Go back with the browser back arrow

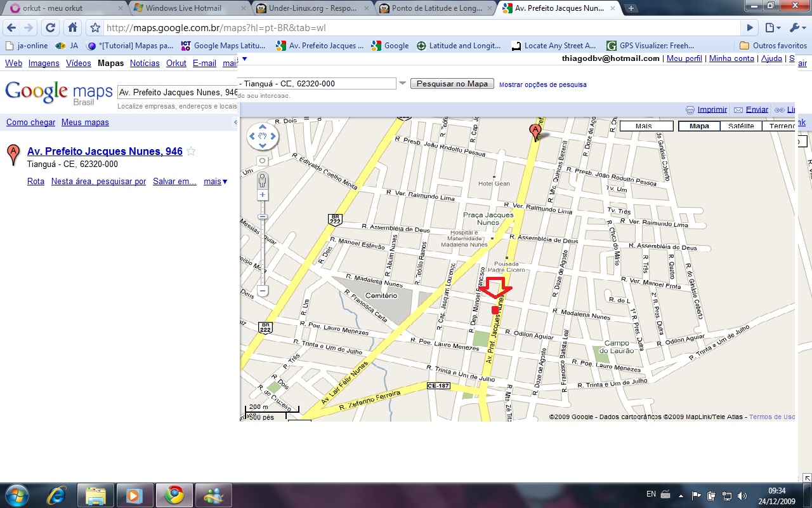pos(11,28)
